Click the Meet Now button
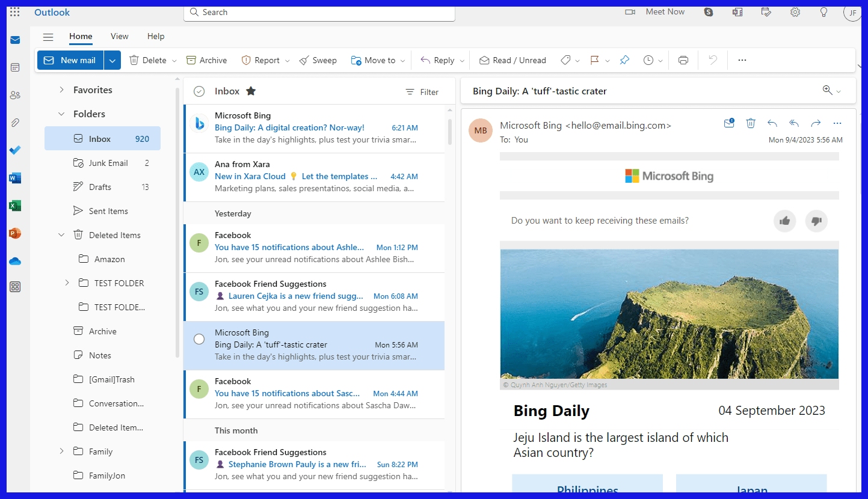 tap(655, 12)
